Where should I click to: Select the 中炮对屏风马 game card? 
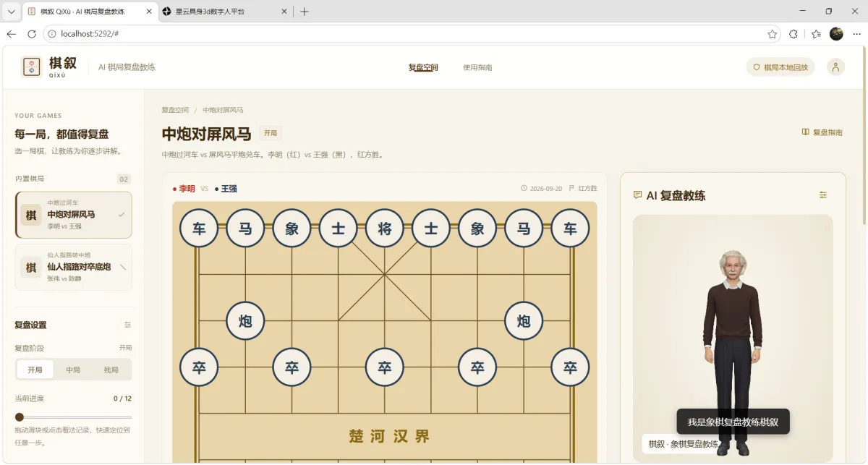pos(73,215)
